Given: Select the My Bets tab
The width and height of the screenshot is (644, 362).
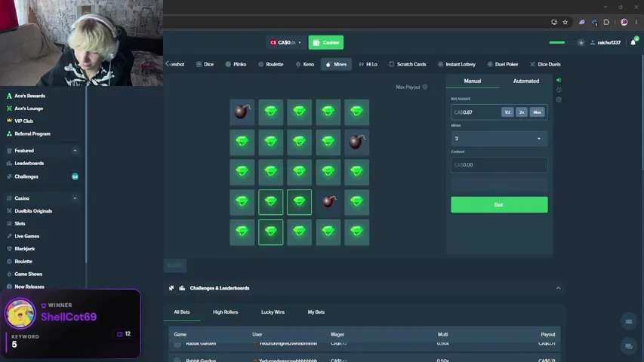Looking at the screenshot, I should coord(316,312).
